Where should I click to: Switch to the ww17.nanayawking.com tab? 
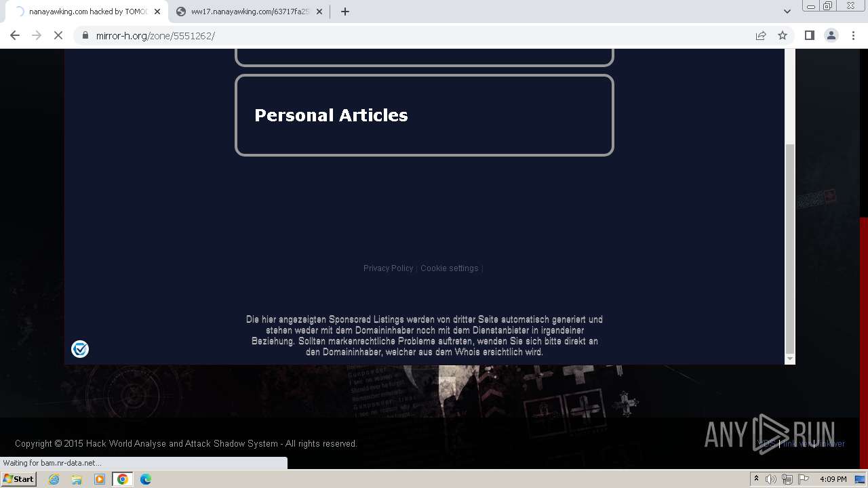[249, 12]
